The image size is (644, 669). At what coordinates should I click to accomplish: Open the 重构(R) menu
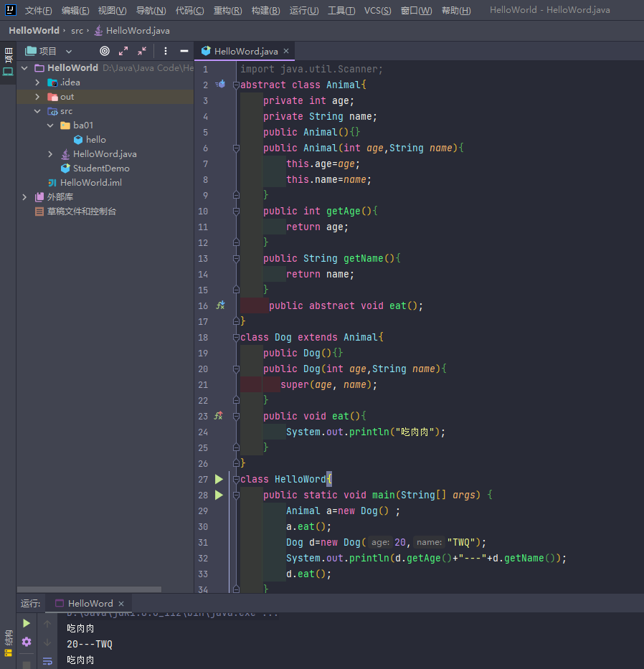click(227, 11)
